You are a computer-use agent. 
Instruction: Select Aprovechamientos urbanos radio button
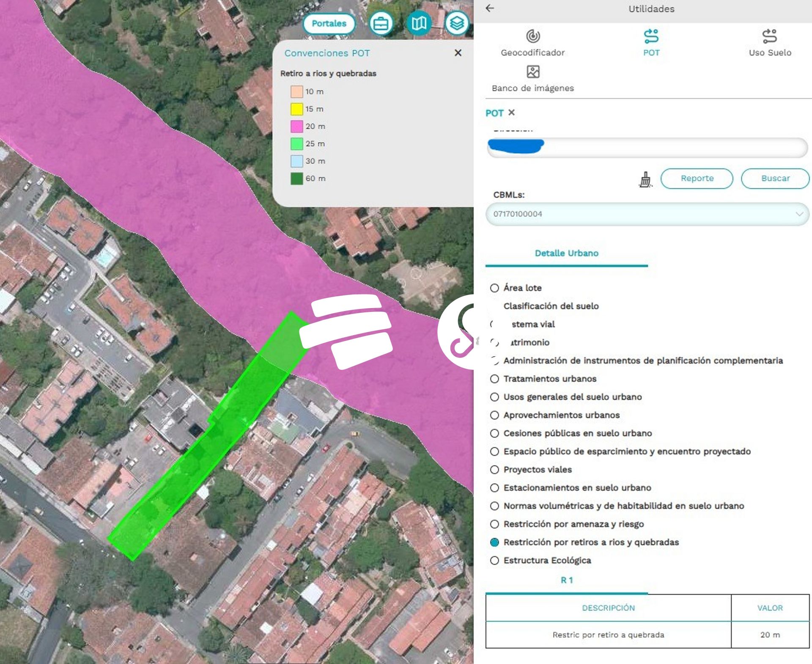(494, 416)
